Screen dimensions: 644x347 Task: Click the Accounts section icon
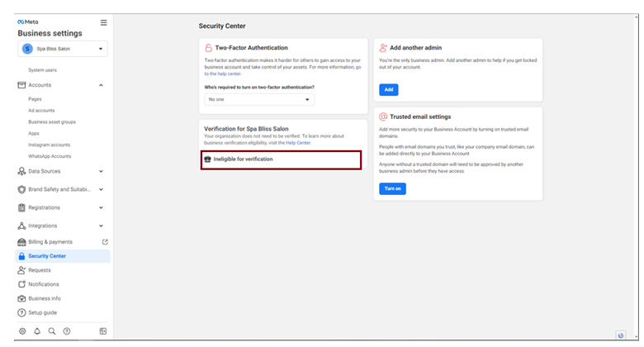[x=21, y=85]
